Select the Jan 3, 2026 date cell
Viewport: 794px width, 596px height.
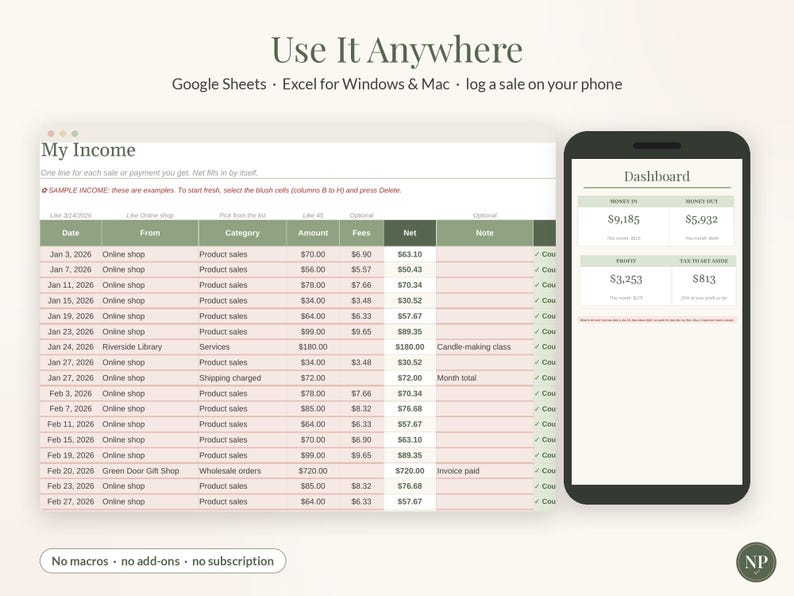pyautogui.click(x=71, y=254)
